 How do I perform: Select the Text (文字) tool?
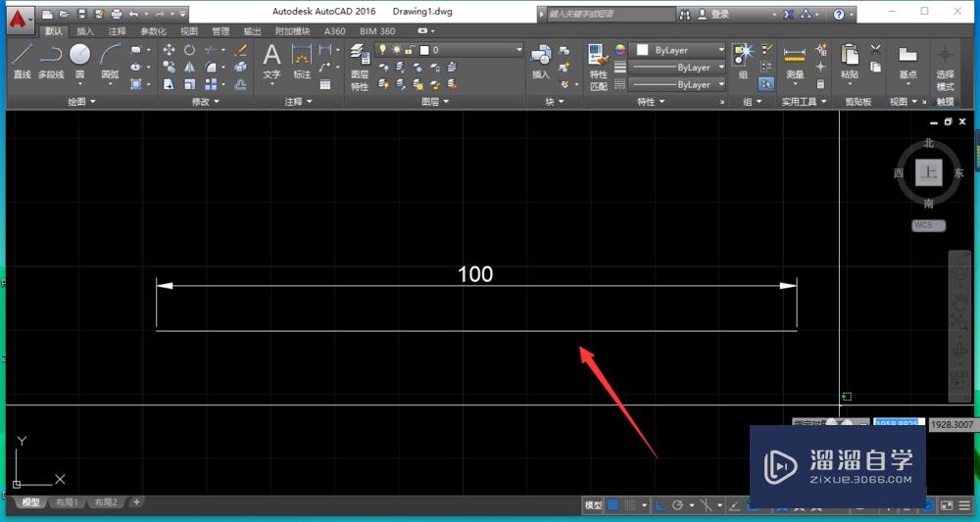271,61
